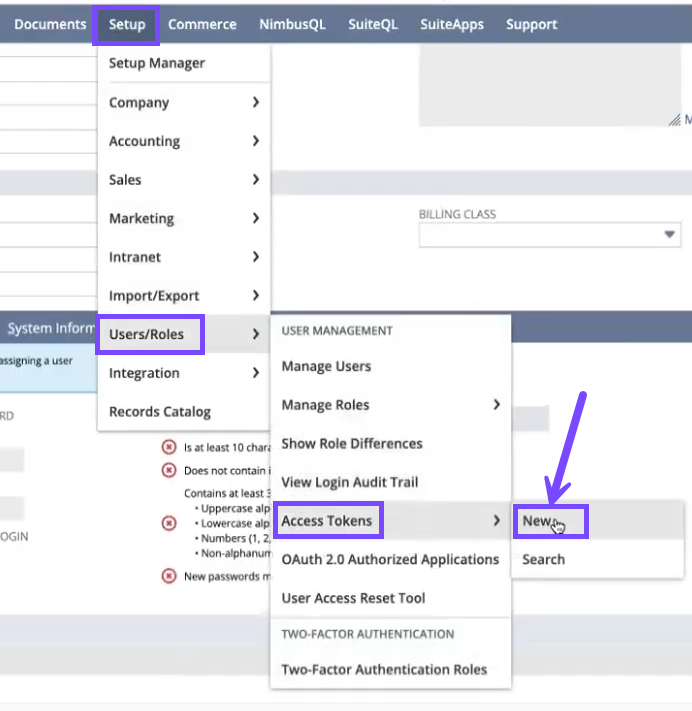This screenshot has height=711, width=692.
Task: Click View Login Audit Trail
Action: point(349,482)
